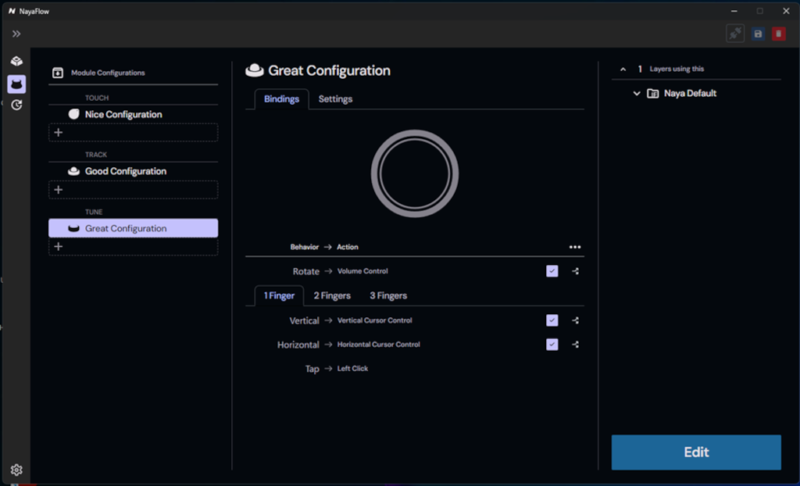Select the module configurations sidebar icon
This screenshot has height=486, width=800.
point(16,84)
